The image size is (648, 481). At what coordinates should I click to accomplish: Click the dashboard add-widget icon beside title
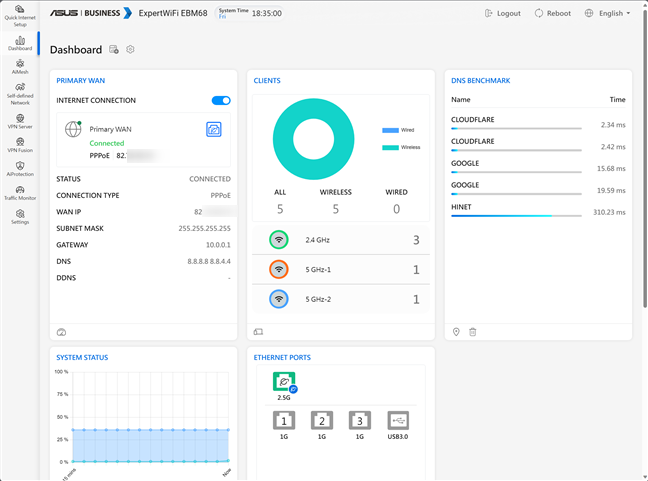pos(114,50)
